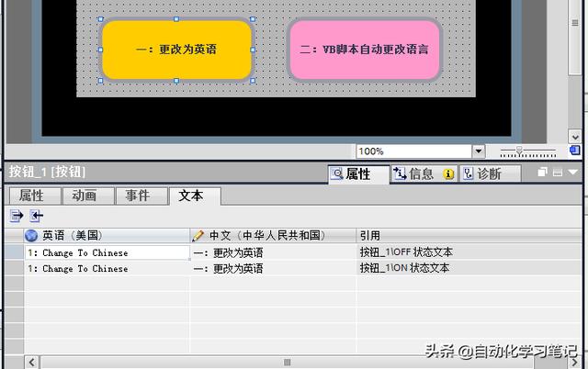
Task: Click the text table horizontal scrollbar left arrow
Action: click(32, 363)
